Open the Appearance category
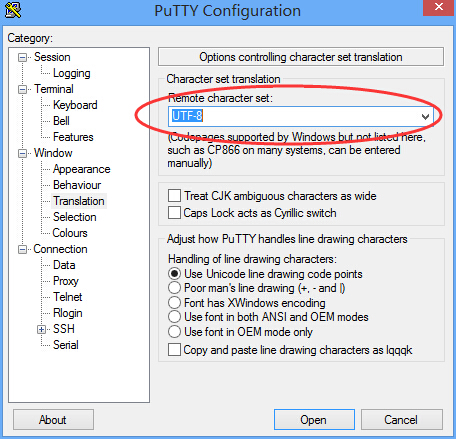This screenshot has width=456, height=439. 82,169
